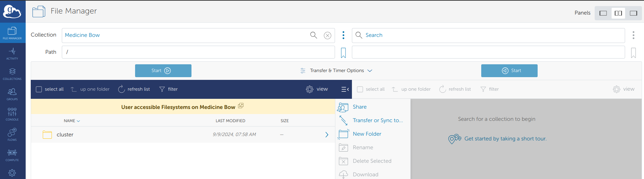Open right collection three-dot options menu

(634, 35)
